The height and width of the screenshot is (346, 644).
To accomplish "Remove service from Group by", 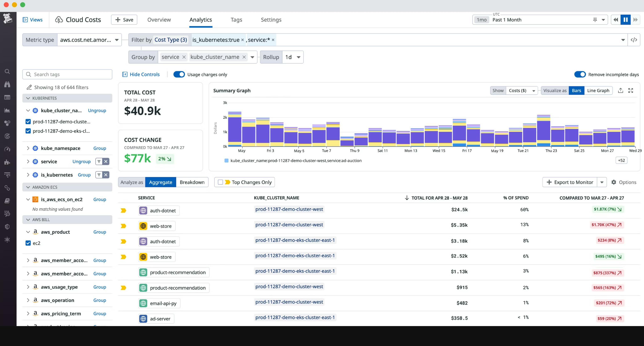I will 184,57.
